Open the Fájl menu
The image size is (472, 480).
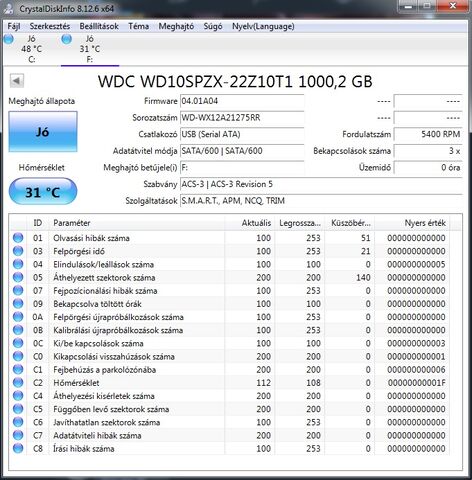14,26
